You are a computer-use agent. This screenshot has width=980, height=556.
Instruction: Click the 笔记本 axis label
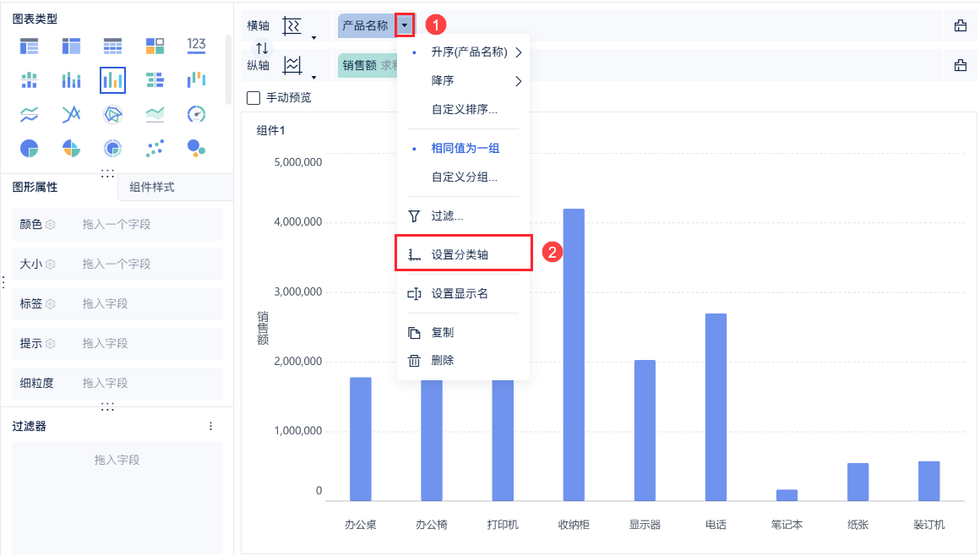click(787, 525)
